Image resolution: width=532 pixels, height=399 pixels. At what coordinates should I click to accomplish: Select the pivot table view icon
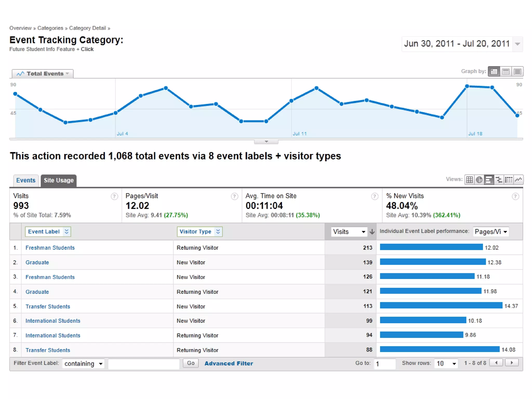[508, 180]
